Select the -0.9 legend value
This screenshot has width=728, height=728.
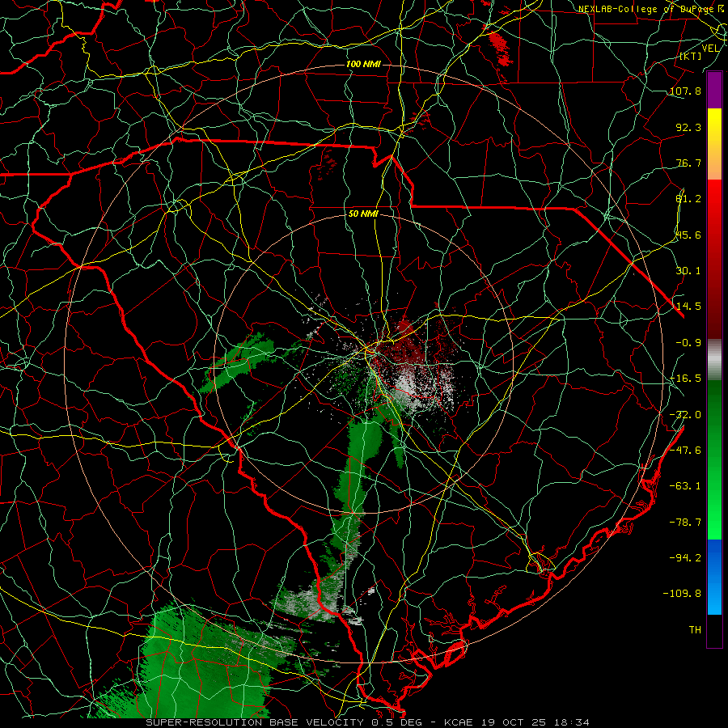tap(688, 343)
